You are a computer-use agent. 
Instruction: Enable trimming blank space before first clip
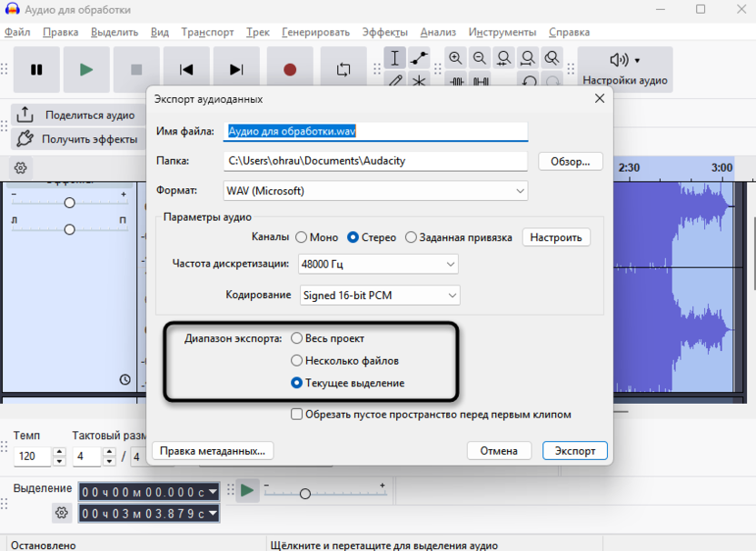[x=297, y=415]
